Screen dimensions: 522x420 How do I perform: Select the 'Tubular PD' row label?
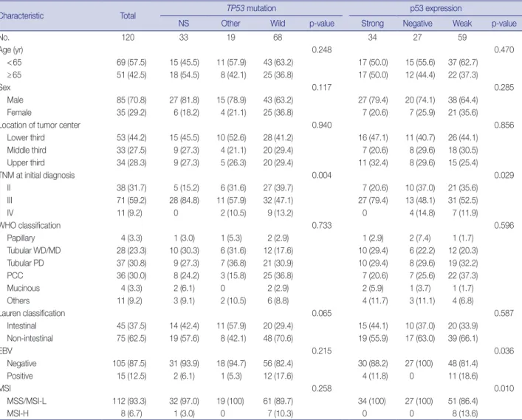coord(25,264)
